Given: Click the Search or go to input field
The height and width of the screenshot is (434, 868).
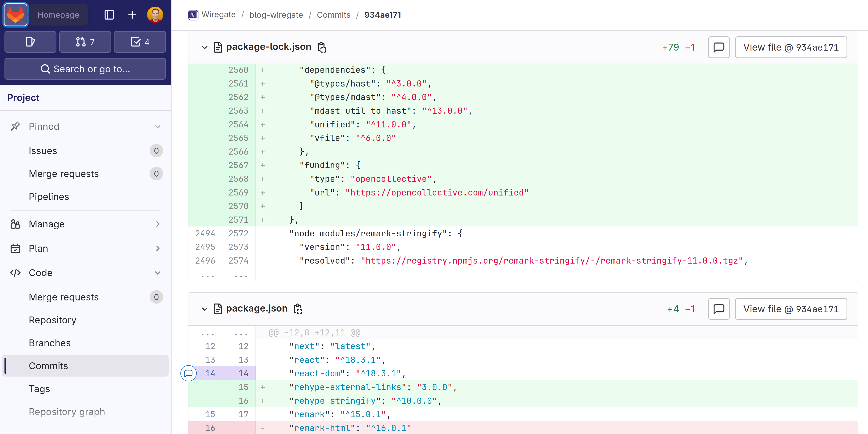Looking at the screenshot, I should point(86,69).
